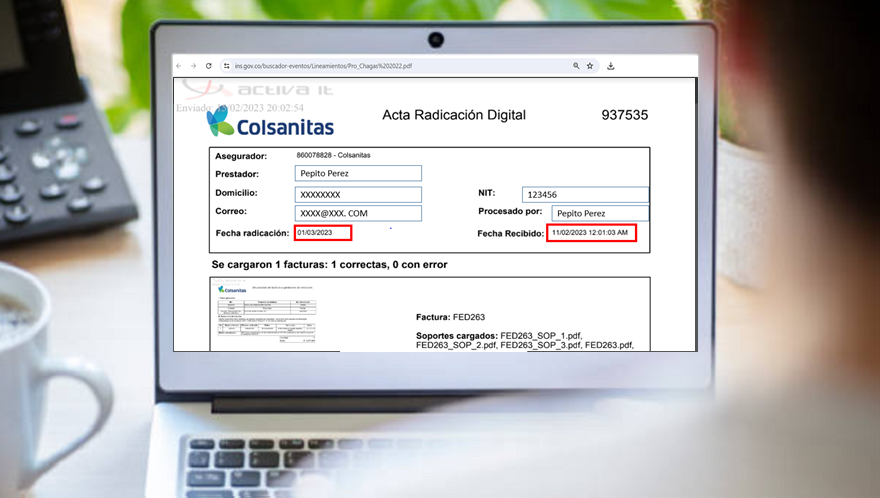Viewport: 880px width, 498px height.
Task: Click the Acta Radicación Digital heading
Action: [x=454, y=115]
